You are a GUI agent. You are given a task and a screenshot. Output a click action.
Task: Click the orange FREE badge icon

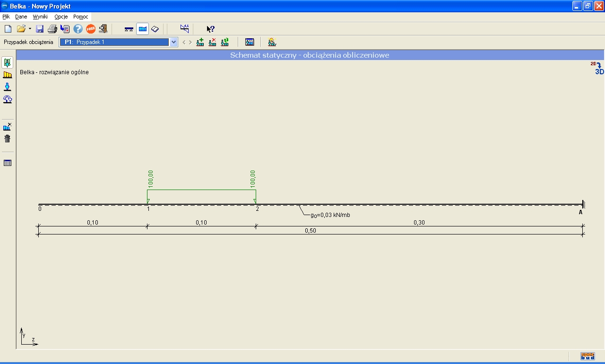[91, 29]
